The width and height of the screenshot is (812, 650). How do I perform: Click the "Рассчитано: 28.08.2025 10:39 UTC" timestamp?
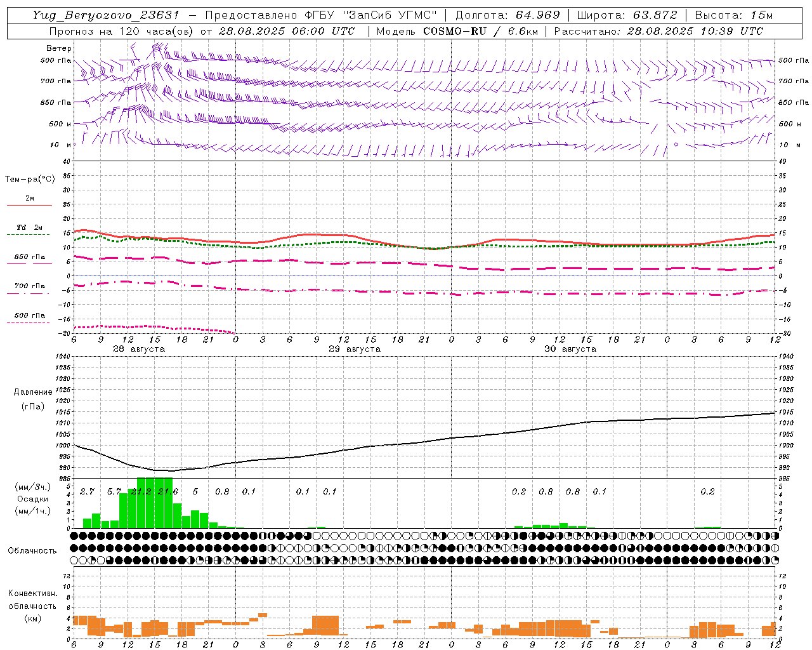[658, 31]
